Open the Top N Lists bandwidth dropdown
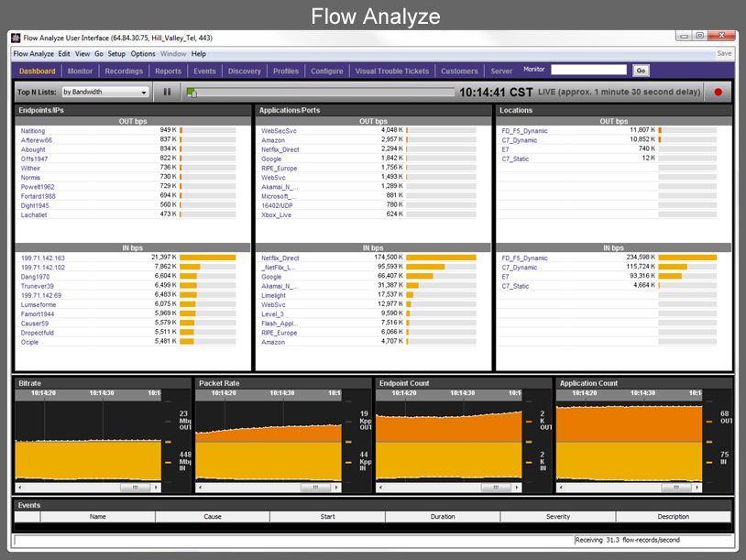Screen dimensions: 746x560 point(105,92)
